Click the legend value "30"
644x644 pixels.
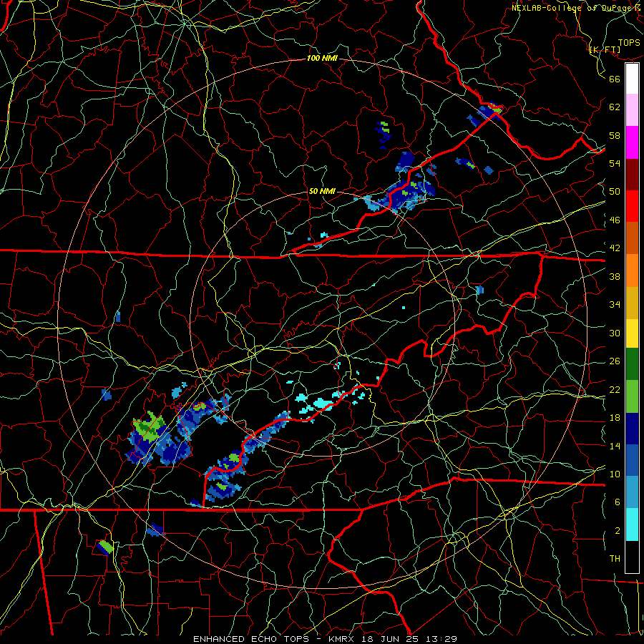(x=615, y=333)
